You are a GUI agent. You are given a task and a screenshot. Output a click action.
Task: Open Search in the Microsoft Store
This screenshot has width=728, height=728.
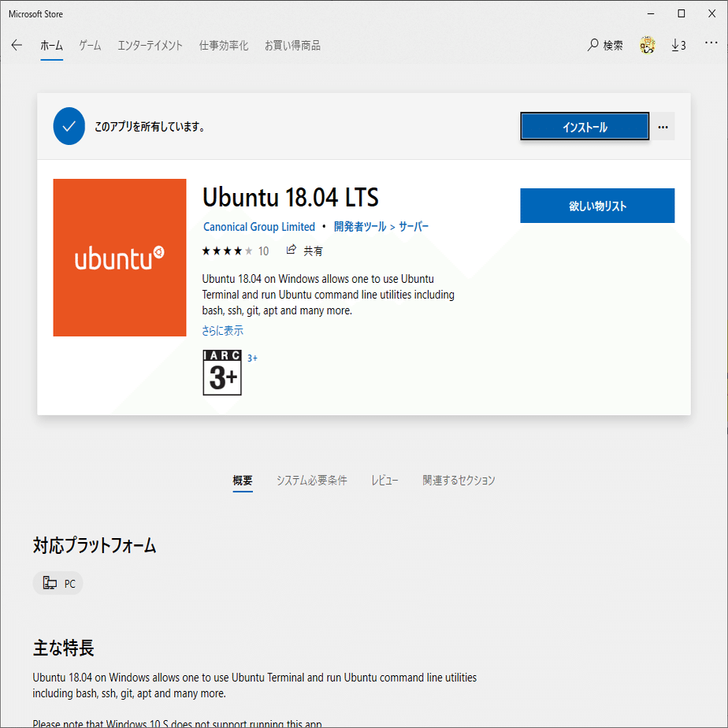tap(604, 45)
